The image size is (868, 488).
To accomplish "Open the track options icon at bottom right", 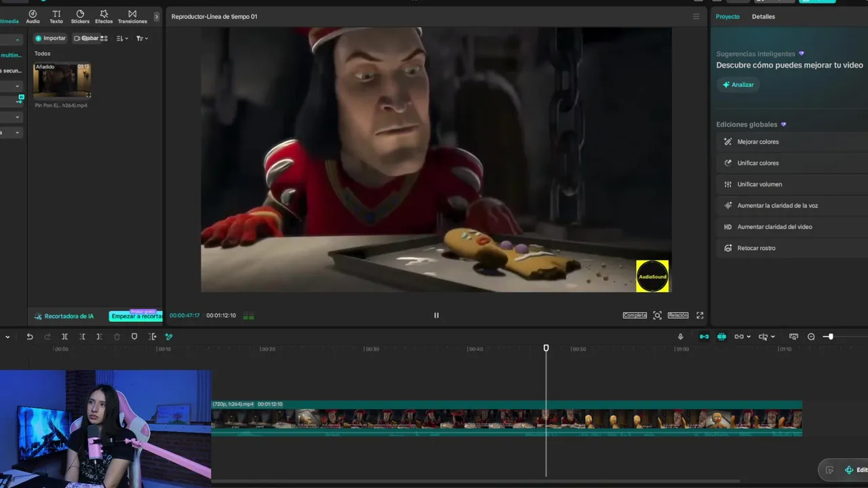I will pyautogui.click(x=829, y=470).
